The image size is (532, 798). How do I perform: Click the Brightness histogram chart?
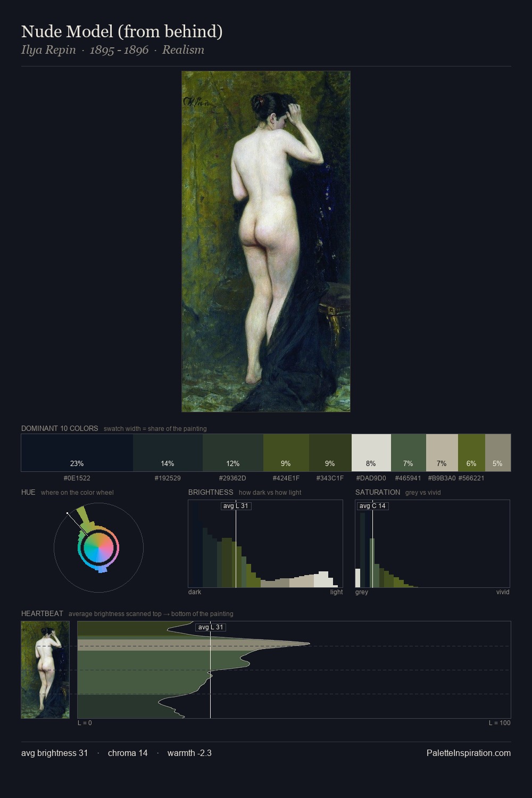(265, 544)
